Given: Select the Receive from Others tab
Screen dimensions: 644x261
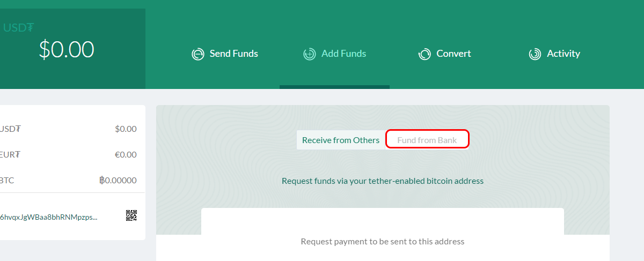Looking at the screenshot, I should tap(341, 140).
